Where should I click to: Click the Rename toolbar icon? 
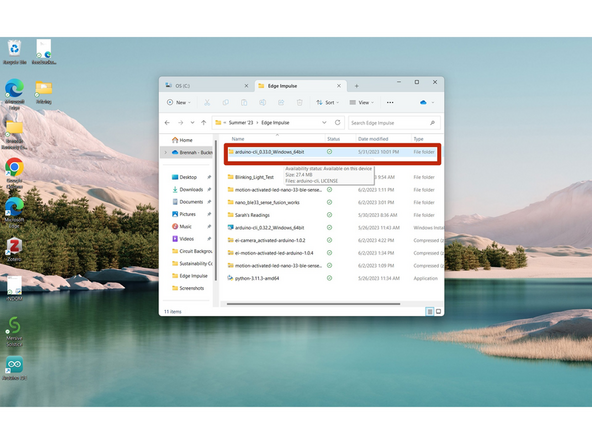(262, 102)
